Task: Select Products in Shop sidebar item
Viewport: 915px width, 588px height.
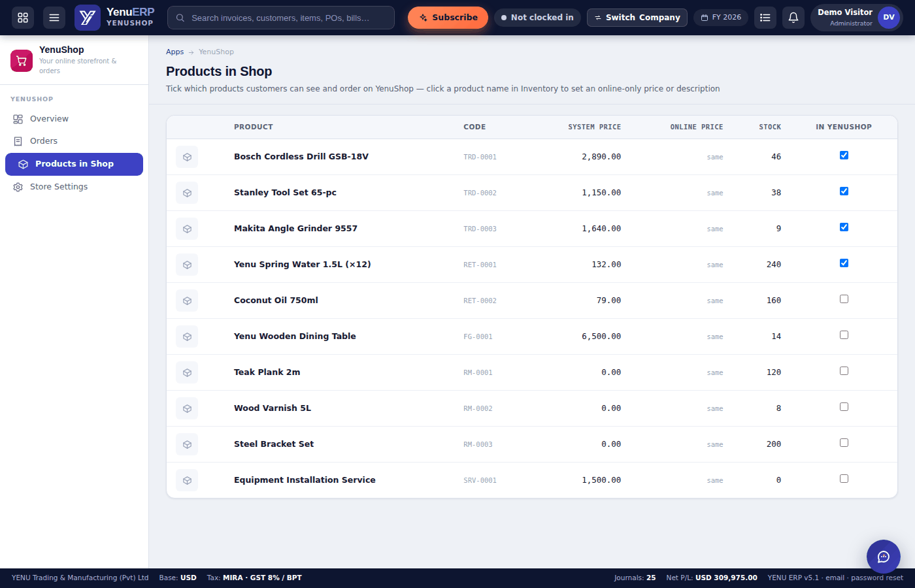Action: tap(74, 164)
